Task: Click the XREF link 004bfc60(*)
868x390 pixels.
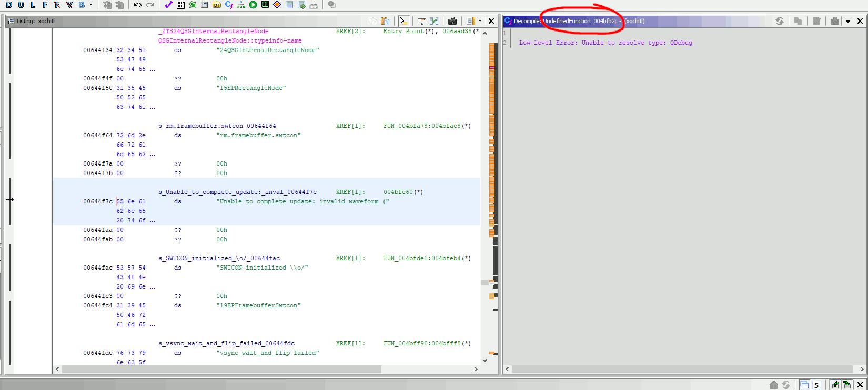Action: 403,192
